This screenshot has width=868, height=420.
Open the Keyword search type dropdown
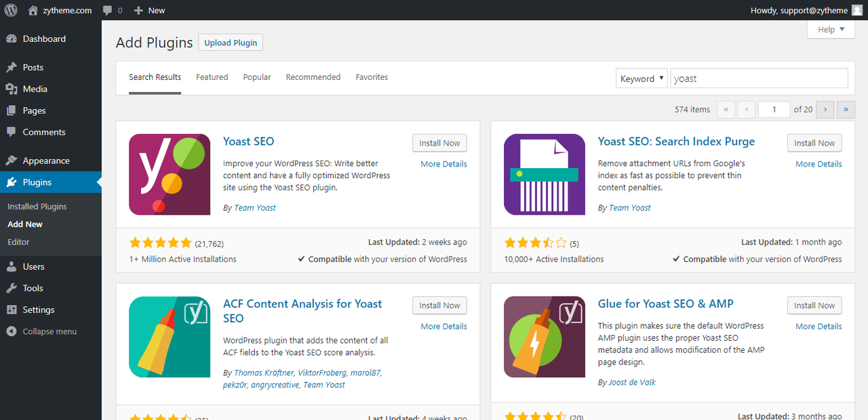point(642,79)
